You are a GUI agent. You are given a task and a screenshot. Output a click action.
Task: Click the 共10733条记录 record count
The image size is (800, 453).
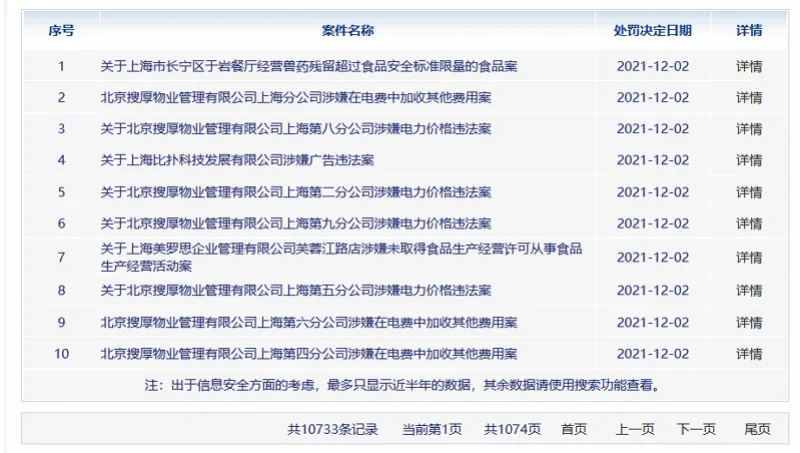(333, 430)
